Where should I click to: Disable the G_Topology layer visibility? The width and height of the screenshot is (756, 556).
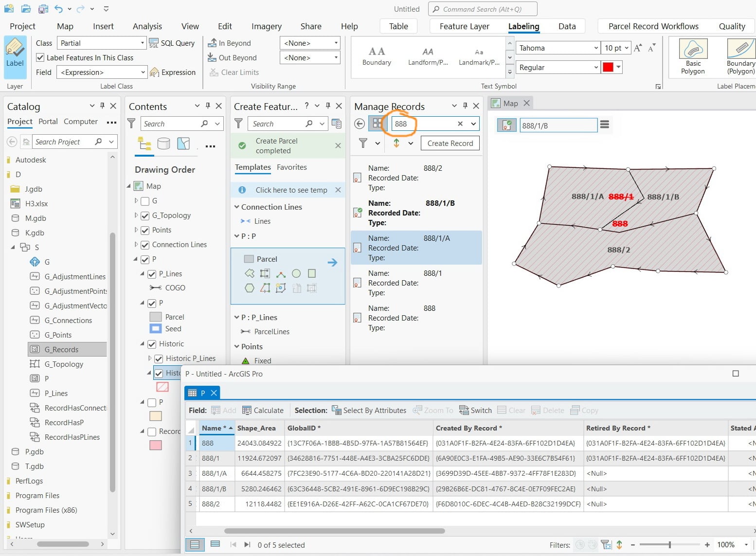pyautogui.click(x=145, y=215)
